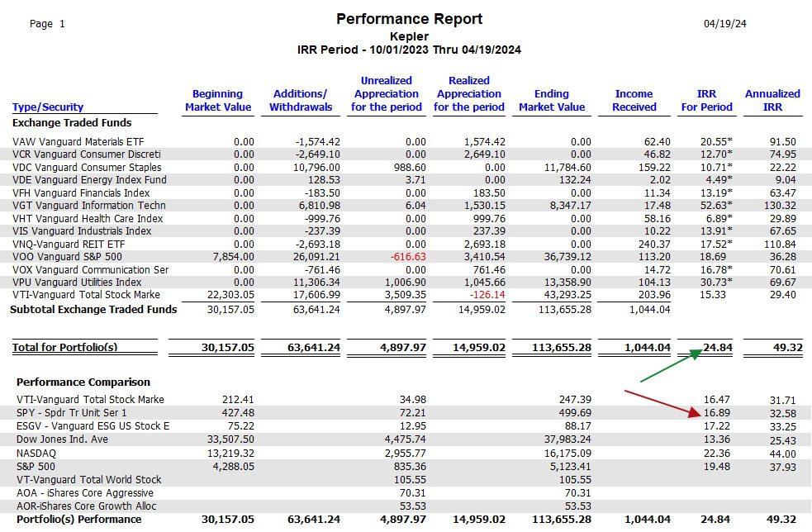Click VNQ income received 240.37
Screen dimensions: 812x532
(653, 244)
